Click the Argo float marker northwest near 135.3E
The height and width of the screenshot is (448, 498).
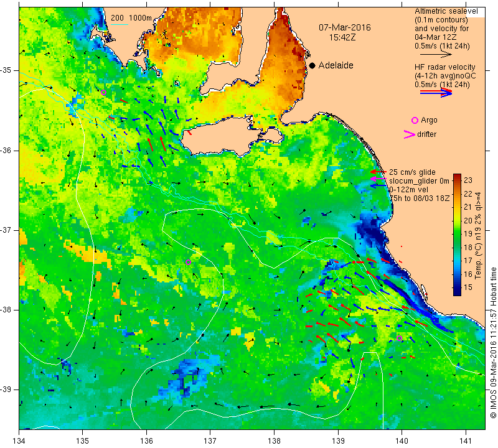pos(103,92)
